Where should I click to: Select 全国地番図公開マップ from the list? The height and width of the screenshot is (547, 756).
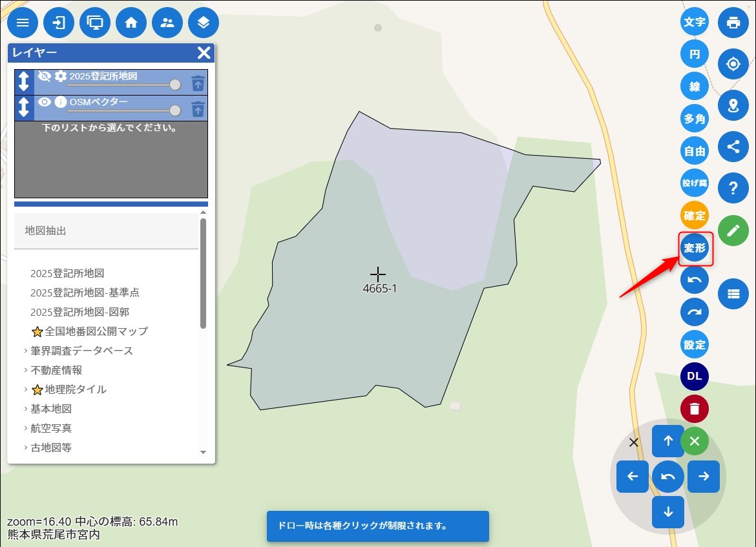pyautogui.click(x=96, y=331)
